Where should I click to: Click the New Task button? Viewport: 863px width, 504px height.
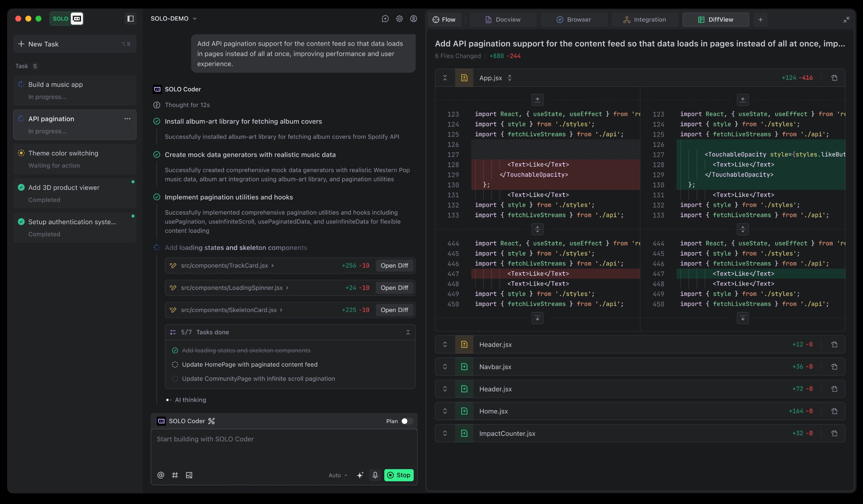(75, 44)
